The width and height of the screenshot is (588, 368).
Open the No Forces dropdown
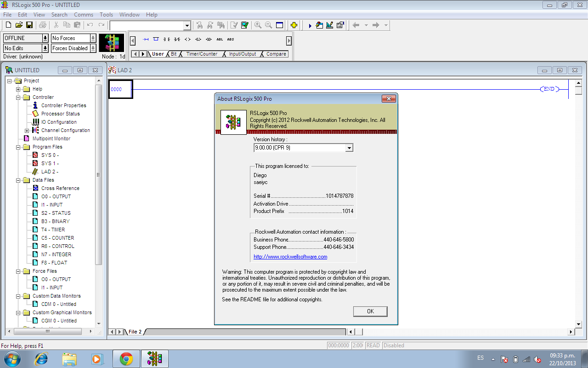tap(93, 38)
